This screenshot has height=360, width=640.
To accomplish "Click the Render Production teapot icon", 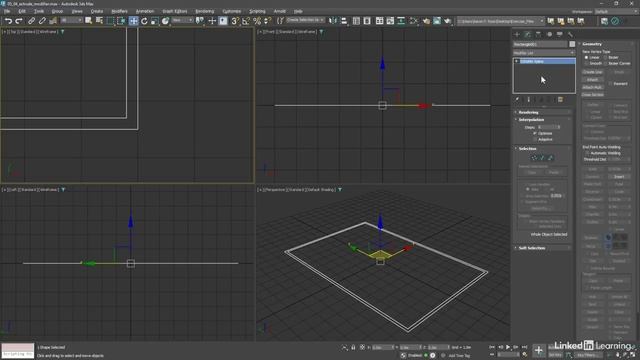I will click(x=448, y=21).
